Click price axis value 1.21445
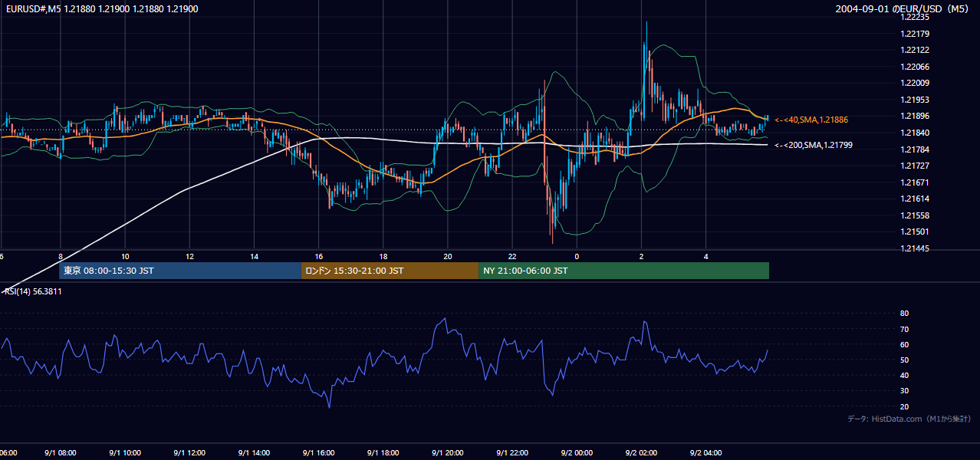The height and width of the screenshot is (460, 980). pyautogui.click(x=915, y=248)
